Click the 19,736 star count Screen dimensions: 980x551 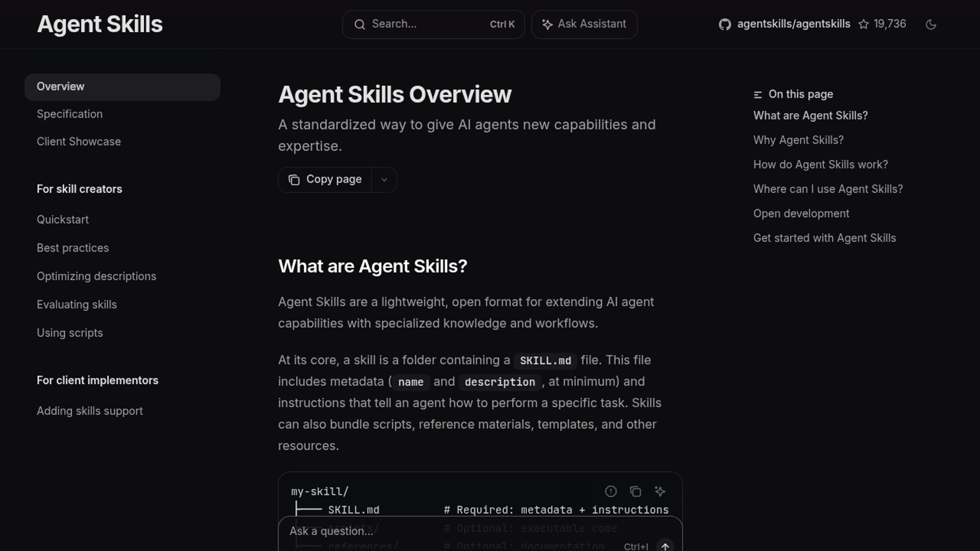[890, 24]
